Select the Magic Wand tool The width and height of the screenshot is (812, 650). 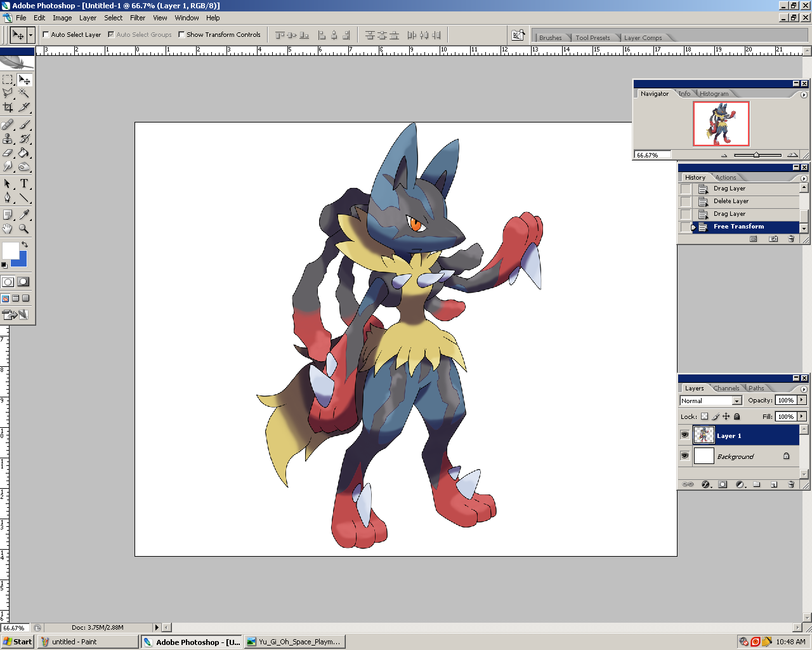pos(24,93)
